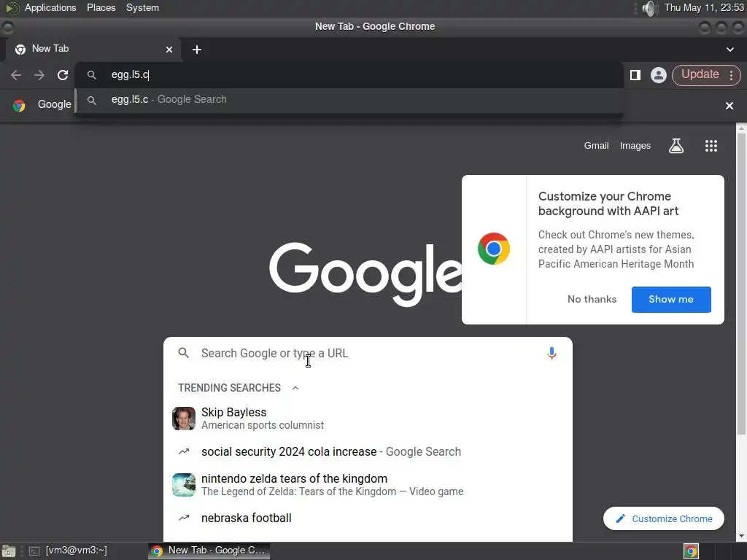Open the Places menu
The image size is (747, 560).
point(101,7)
